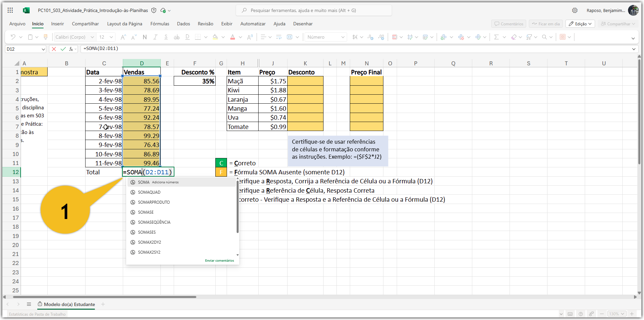Image resolution: width=644 pixels, height=320 pixels.
Task: Click the Comentários button
Action: [509, 24]
